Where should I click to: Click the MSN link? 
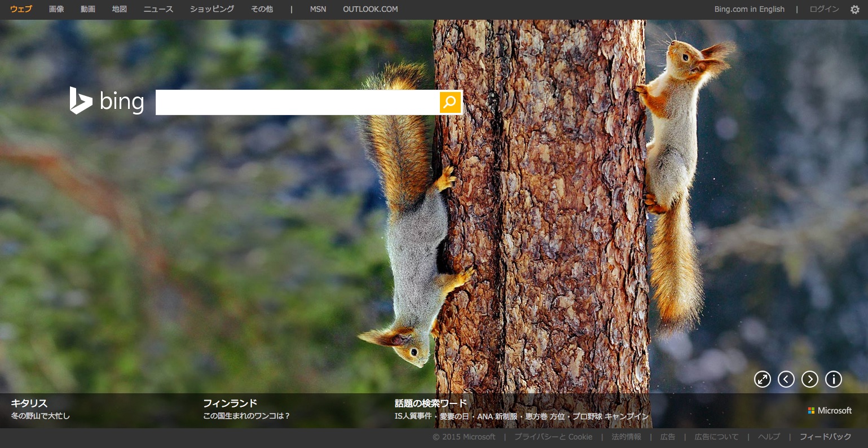pyautogui.click(x=318, y=10)
